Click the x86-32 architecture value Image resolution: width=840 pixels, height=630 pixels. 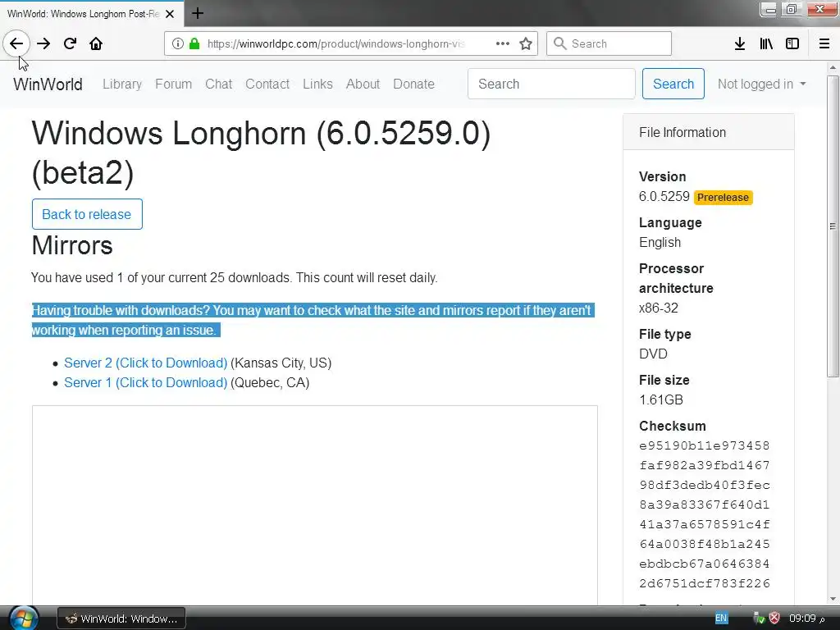(659, 308)
